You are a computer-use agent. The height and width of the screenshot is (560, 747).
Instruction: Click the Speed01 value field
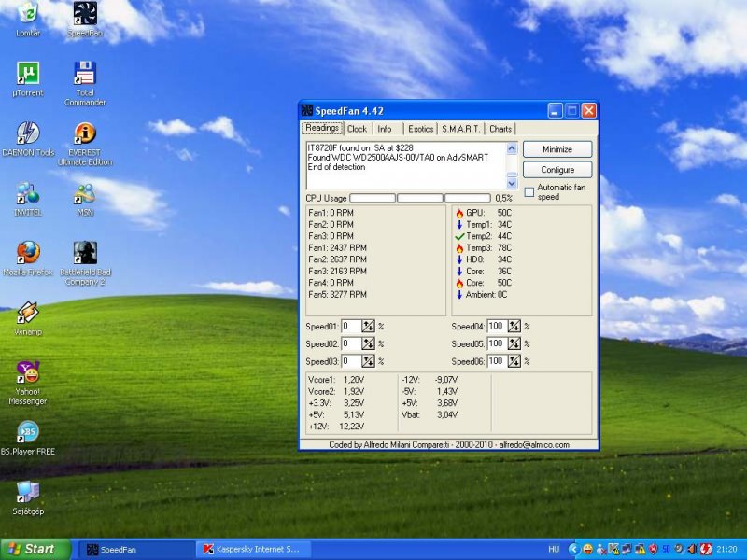(352, 326)
